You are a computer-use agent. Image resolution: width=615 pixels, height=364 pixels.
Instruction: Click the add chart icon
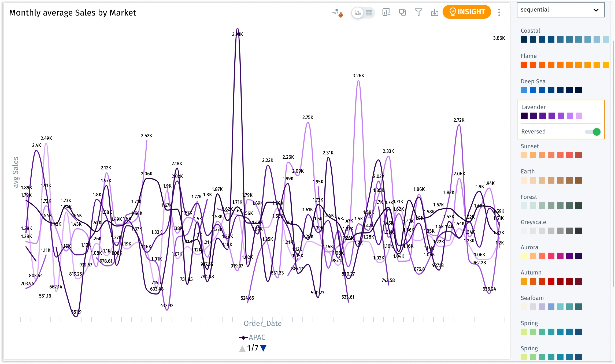386,12
